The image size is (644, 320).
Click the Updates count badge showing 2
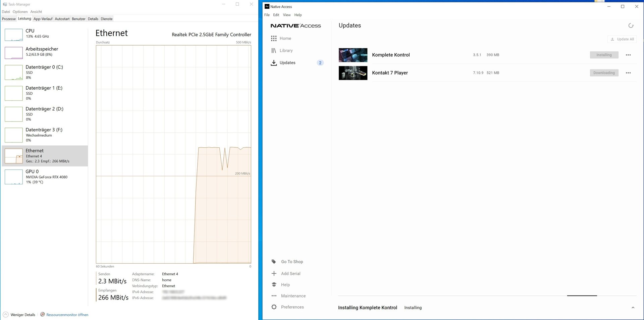point(320,63)
